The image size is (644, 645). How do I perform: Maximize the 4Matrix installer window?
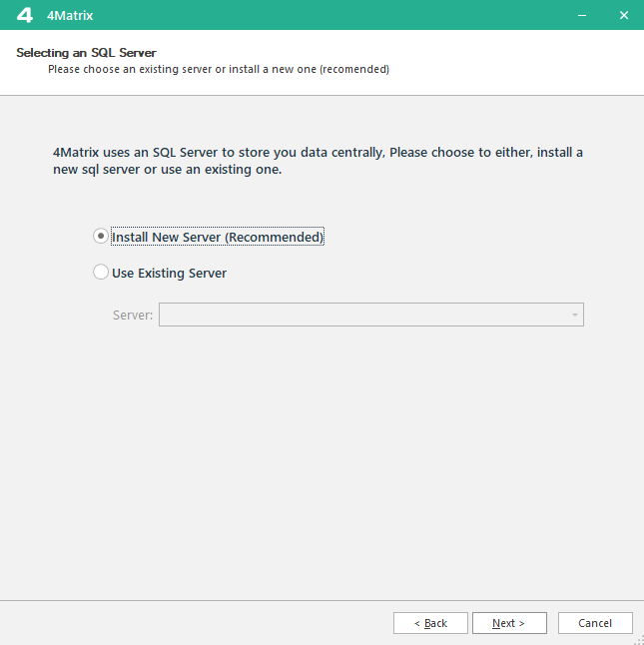coord(602,15)
